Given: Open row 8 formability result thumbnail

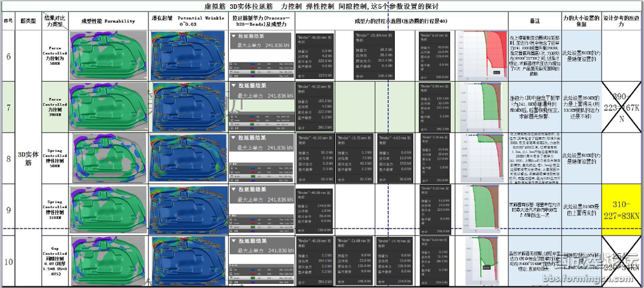Looking at the screenshot, I should [108, 158].
